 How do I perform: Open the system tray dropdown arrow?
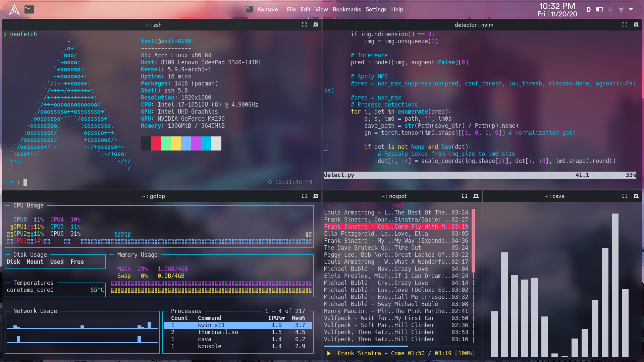(632, 9)
